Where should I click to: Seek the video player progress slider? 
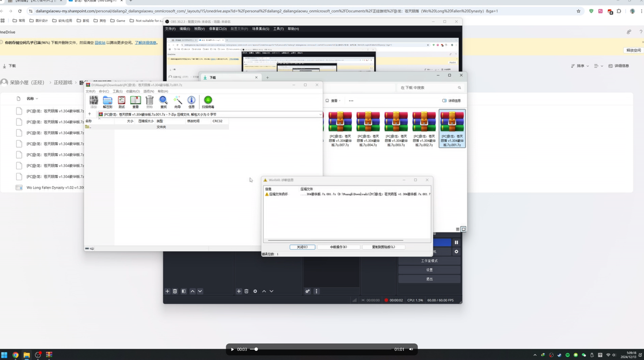coord(321,349)
